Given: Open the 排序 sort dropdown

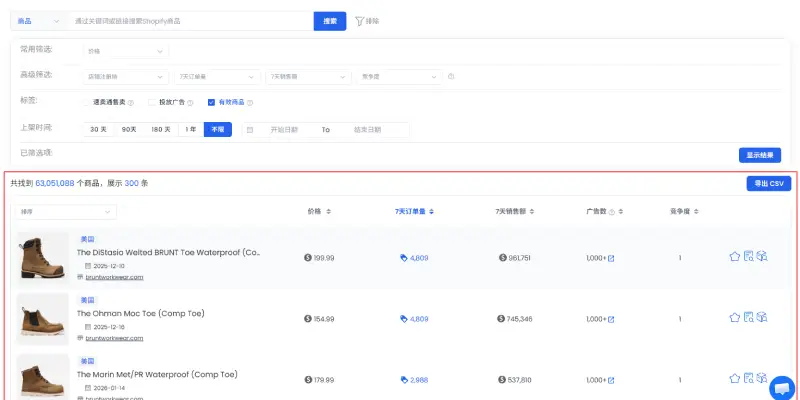Looking at the screenshot, I should click(x=66, y=212).
